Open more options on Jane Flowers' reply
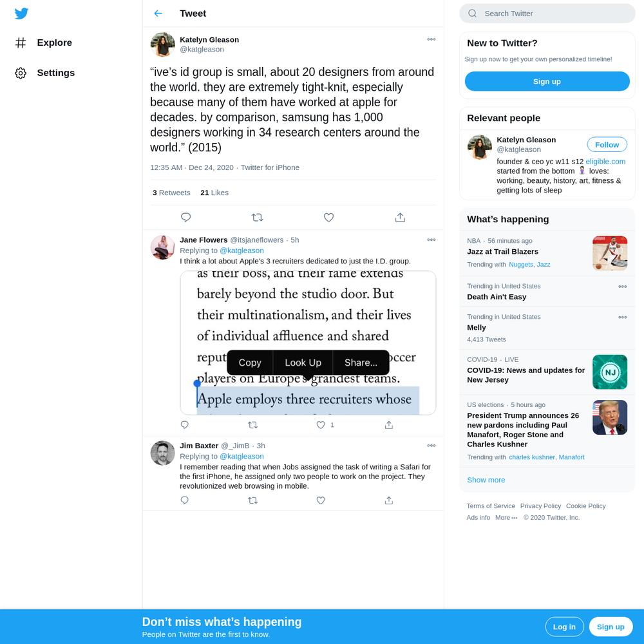Viewport: 644px width, 644px height. 431,240
